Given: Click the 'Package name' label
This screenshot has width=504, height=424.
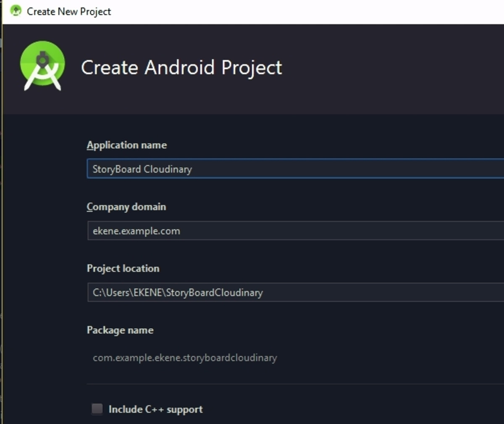Looking at the screenshot, I should (x=120, y=330).
